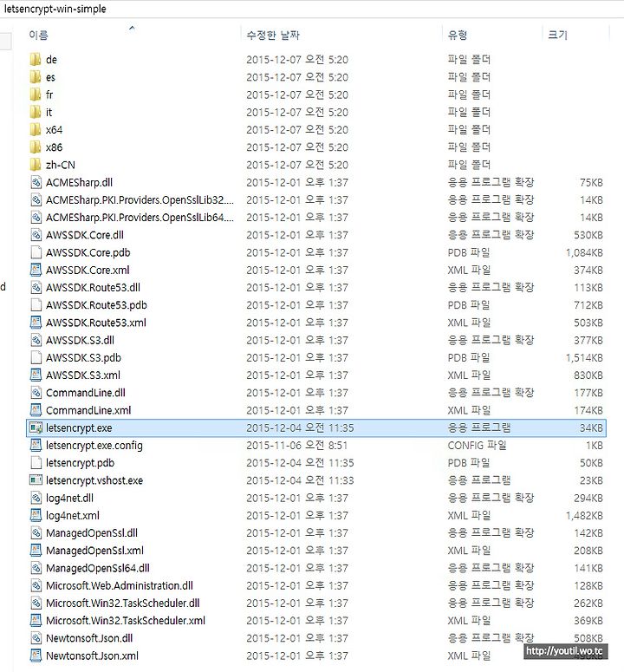Click the letsencrypt.exe application icon
The image size is (624, 672).
(36, 427)
